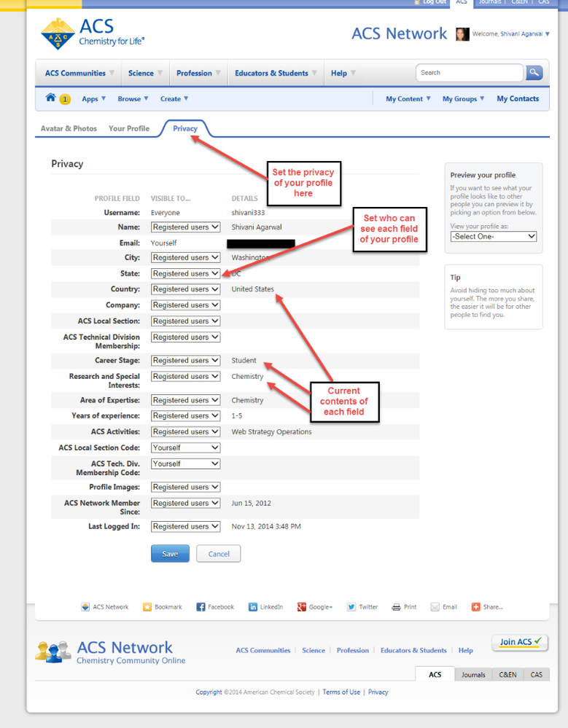
Task: Switch to the Your Profile tab
Action: pyautogui.click(x=129, y=128)
